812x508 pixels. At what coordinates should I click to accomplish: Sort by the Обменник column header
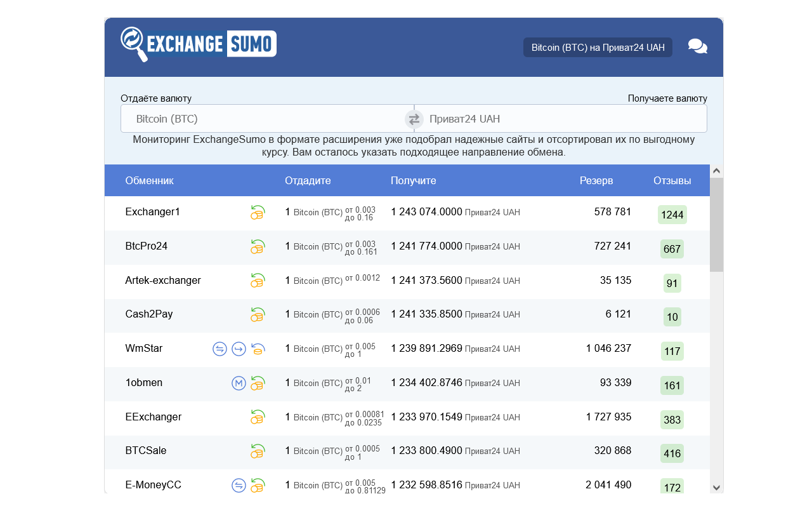149,181
